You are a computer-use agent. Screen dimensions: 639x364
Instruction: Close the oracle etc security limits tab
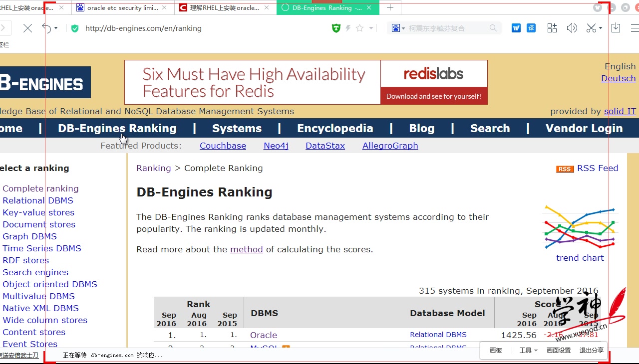[x=165, y=8]
